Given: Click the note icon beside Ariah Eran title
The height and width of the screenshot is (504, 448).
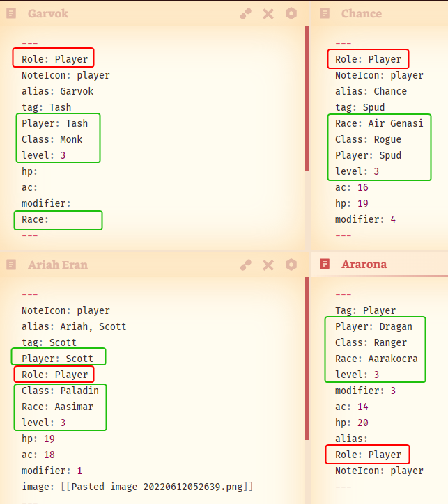Looking at the screenshot, I should click(x=11, y=265).
